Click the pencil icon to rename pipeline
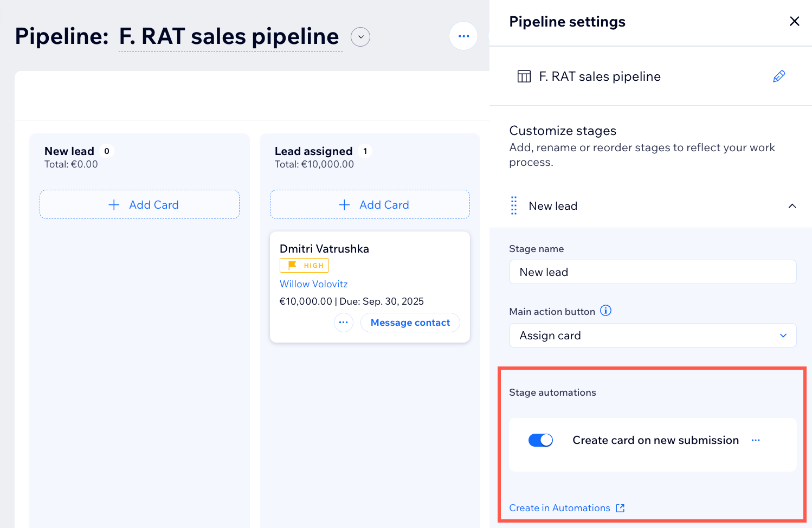 [x=778, y=76]
